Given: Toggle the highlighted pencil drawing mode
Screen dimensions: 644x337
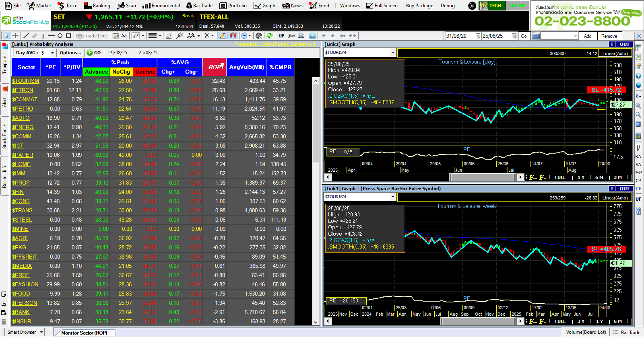Looking at the screenshot, I should [222, 36].
